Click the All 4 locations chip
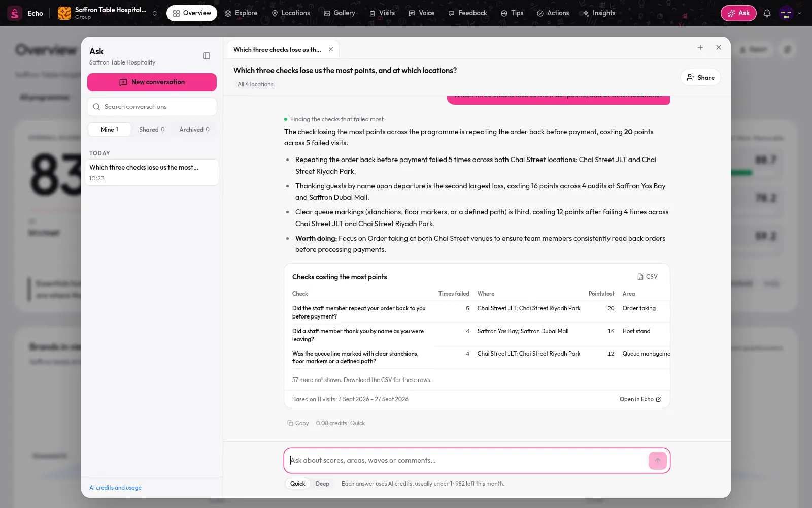This screenshot has width=812, height=508. (x=255, y=84)
